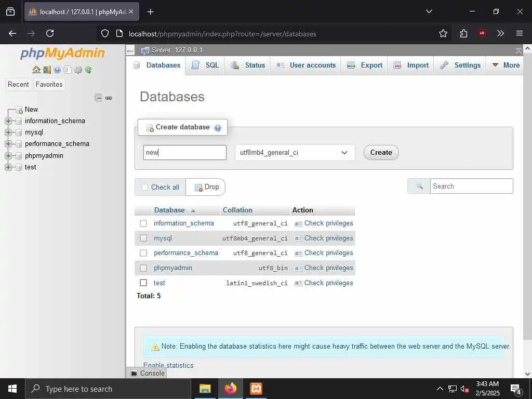Click the Server 127.0.0.1 breadcrumb
This screenshot has height=399, width=532.
click(177, 50)
